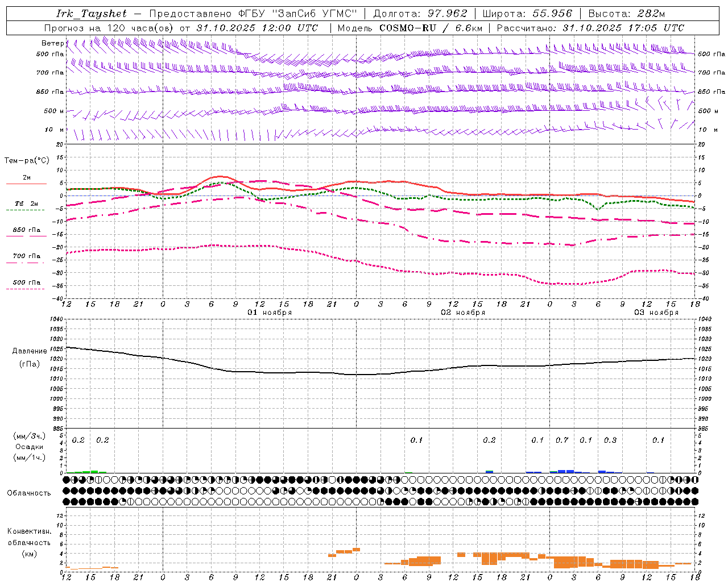The width and height of the screenshot is (728, 582).
Task: Click the dotted pink 500 гПа legend line
Action: 26,289
